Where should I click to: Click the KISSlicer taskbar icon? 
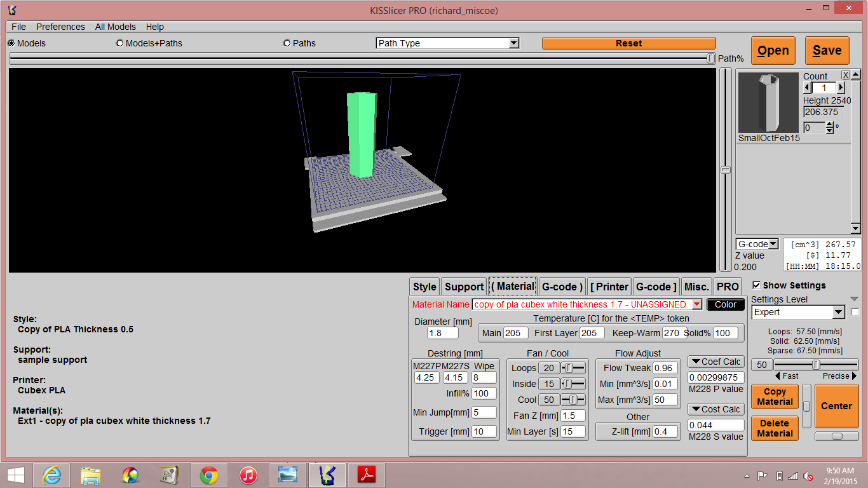327,475
